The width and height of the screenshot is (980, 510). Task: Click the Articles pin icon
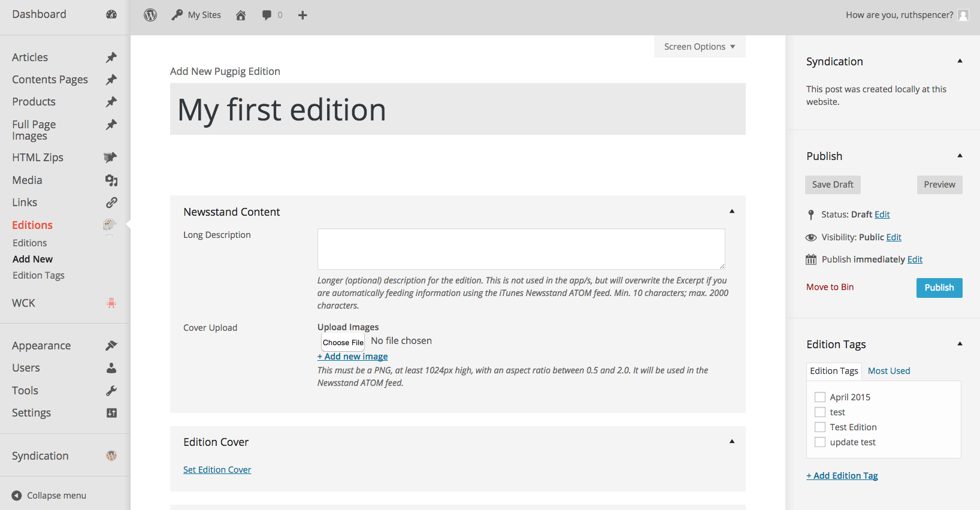(111, 58)
